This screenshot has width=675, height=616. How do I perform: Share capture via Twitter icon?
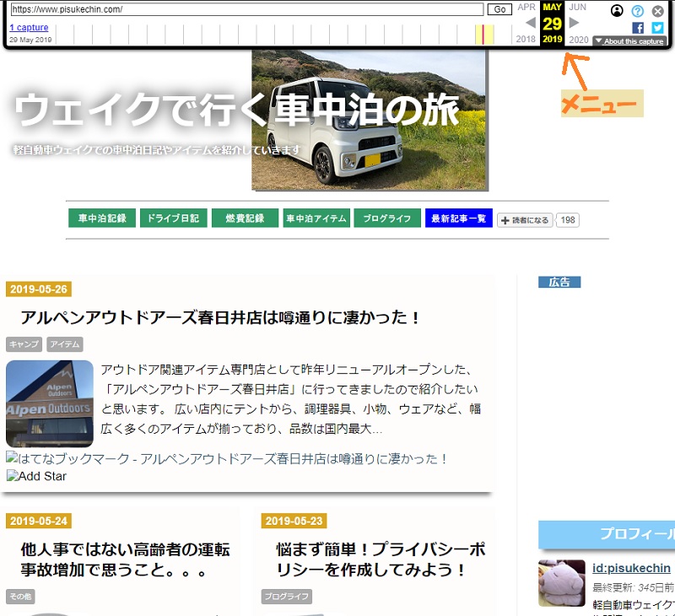[657, 28]
